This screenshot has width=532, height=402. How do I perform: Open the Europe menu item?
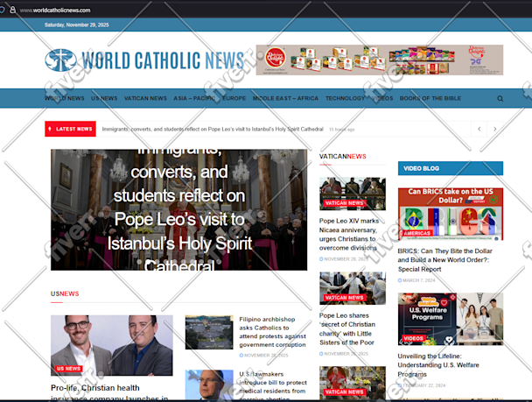[234, 98]
